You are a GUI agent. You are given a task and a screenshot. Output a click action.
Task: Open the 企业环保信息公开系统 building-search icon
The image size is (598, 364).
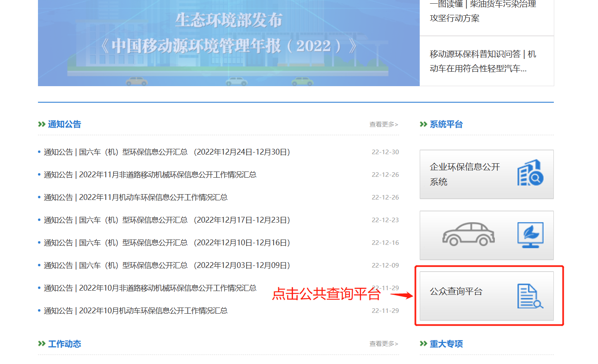tap(530, 172)
